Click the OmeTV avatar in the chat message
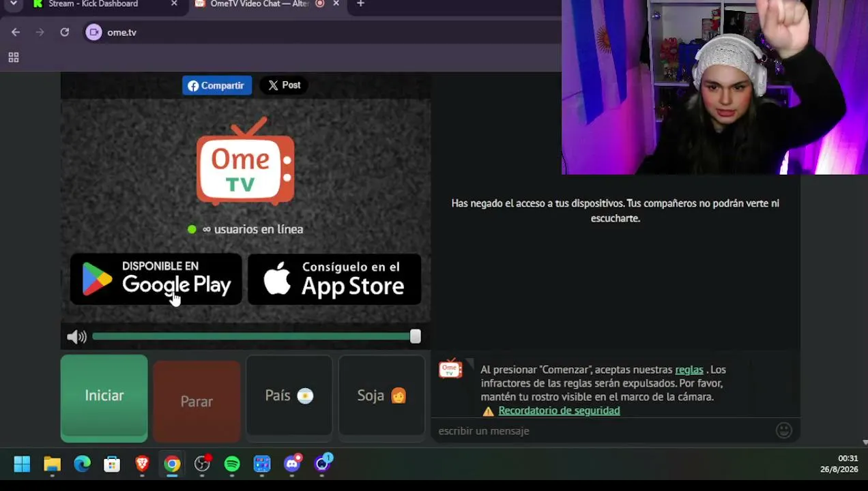This screenshot has width=868, height=491. [x=450, y=369]
